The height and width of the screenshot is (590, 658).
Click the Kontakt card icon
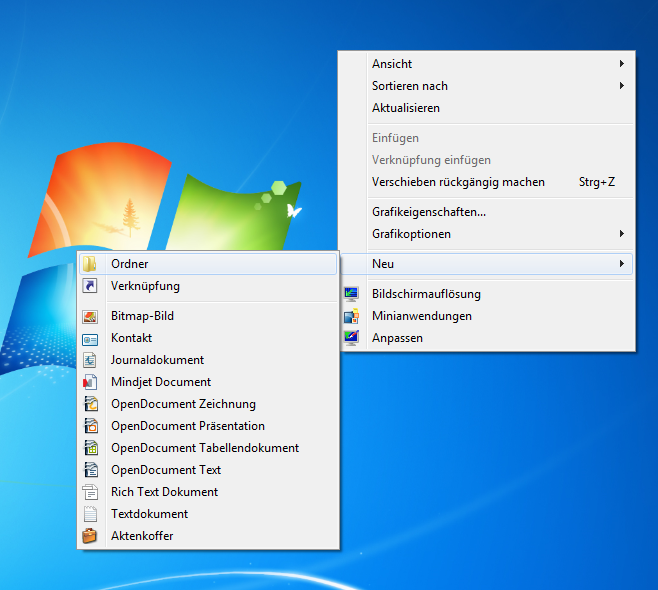coord(91,338)
